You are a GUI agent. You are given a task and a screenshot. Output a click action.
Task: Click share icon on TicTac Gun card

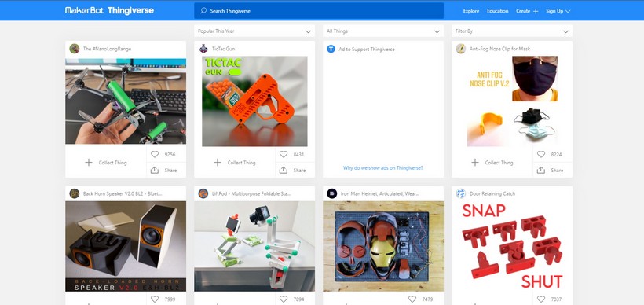coord(284,170)
